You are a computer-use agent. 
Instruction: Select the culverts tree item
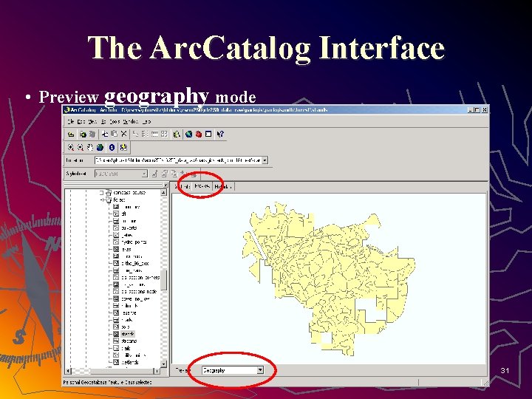click(x=129, y=228)
